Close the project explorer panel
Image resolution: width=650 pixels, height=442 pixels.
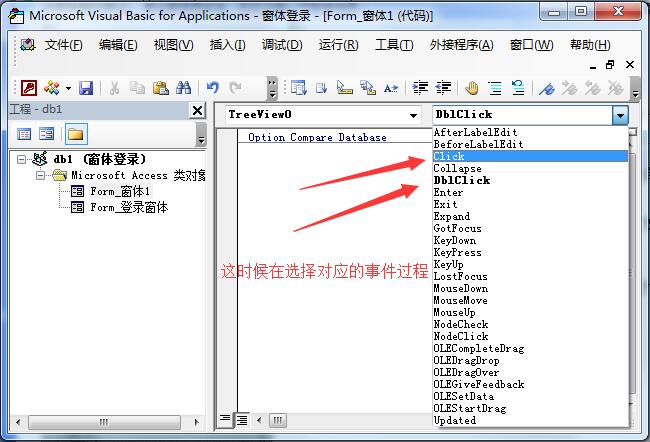coord(198,110)
